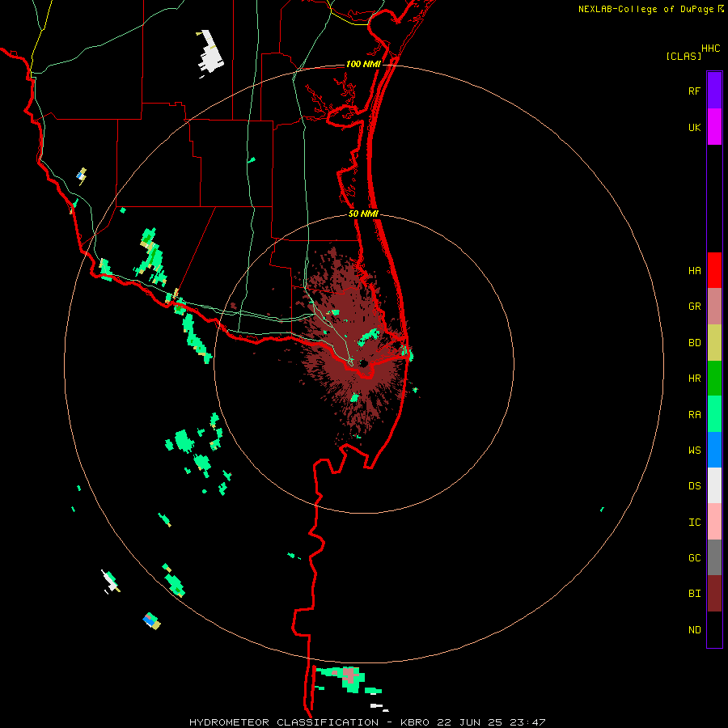This screenshot has width=728, height=728.
Task: Select the WS blue legend swatch
Action: [714, 450]
